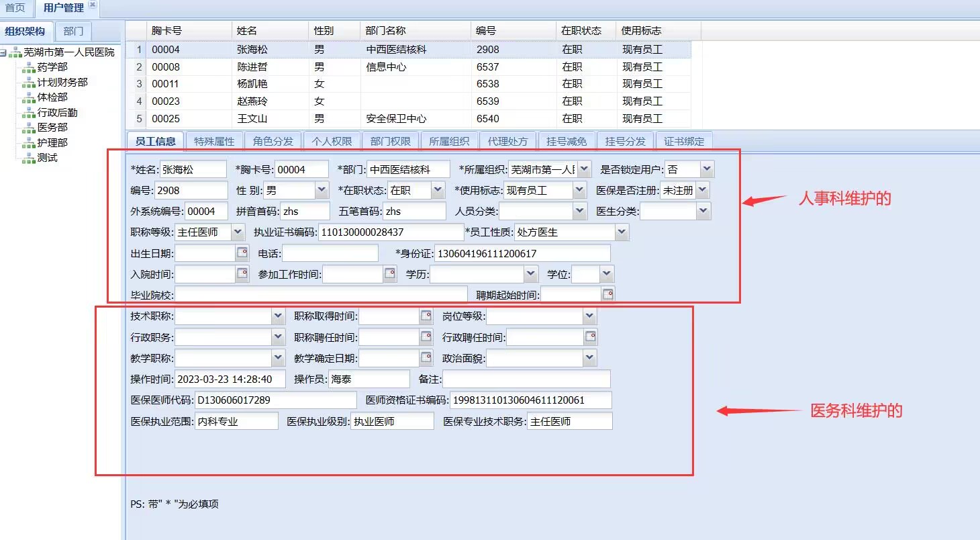Viewport: 980px width, 540px height.
Task: Open the calendar picker for 聘期起始时间
Action: click(608, 295)
